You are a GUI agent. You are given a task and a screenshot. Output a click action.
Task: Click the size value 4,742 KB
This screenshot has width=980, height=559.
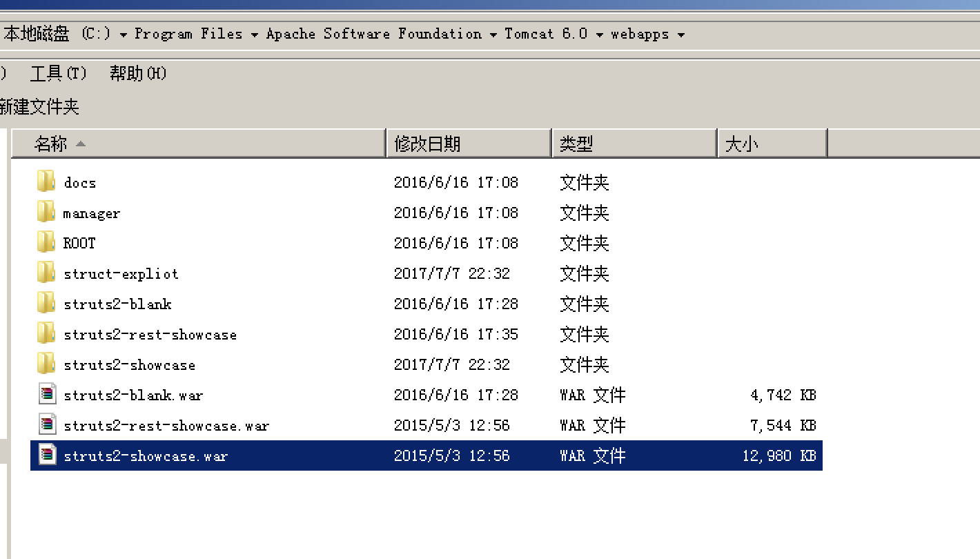coord(783,395)
